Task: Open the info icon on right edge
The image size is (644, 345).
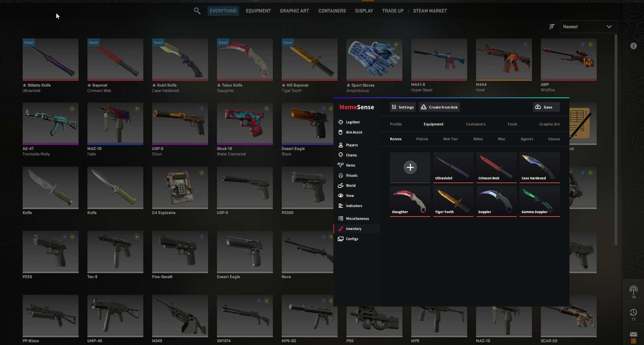Action: (634, 46)
